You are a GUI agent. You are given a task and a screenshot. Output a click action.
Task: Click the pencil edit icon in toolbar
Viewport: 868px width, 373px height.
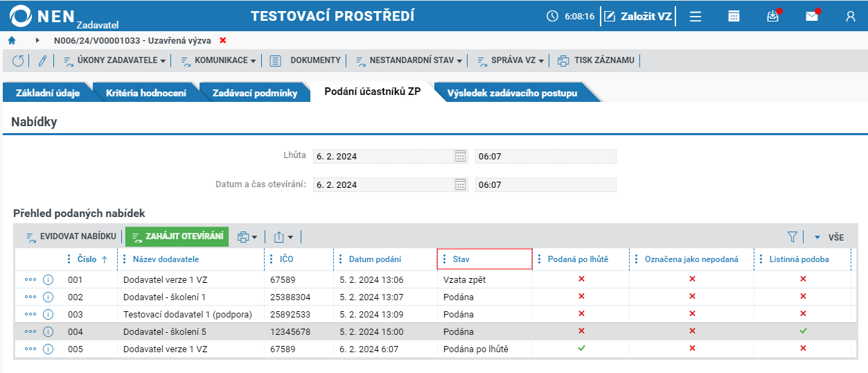tap(42, 61)
